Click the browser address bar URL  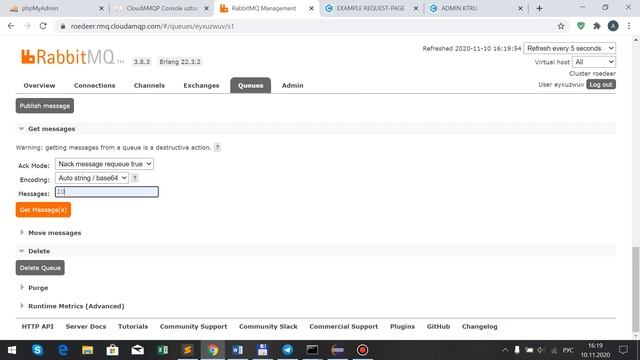pos(152,26)
